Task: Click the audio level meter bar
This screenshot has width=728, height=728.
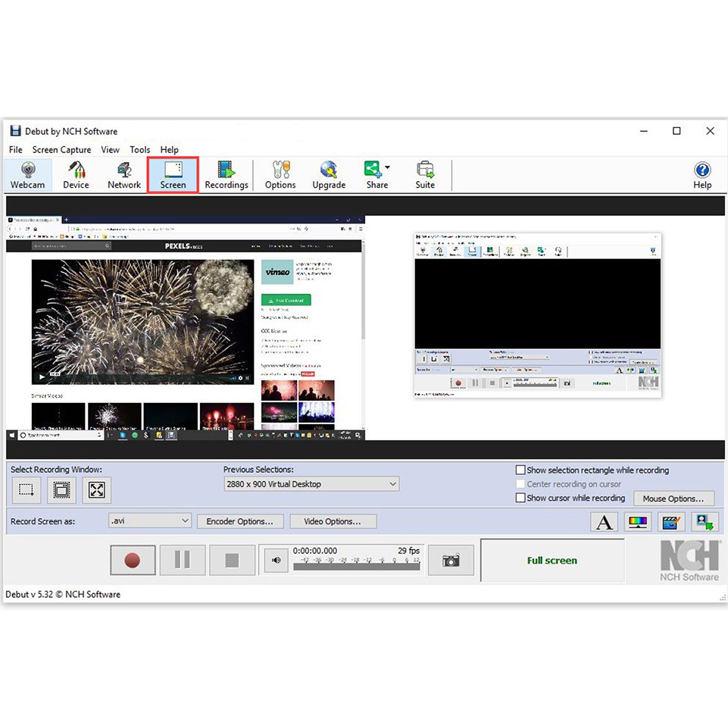Action: click(356, 564)
